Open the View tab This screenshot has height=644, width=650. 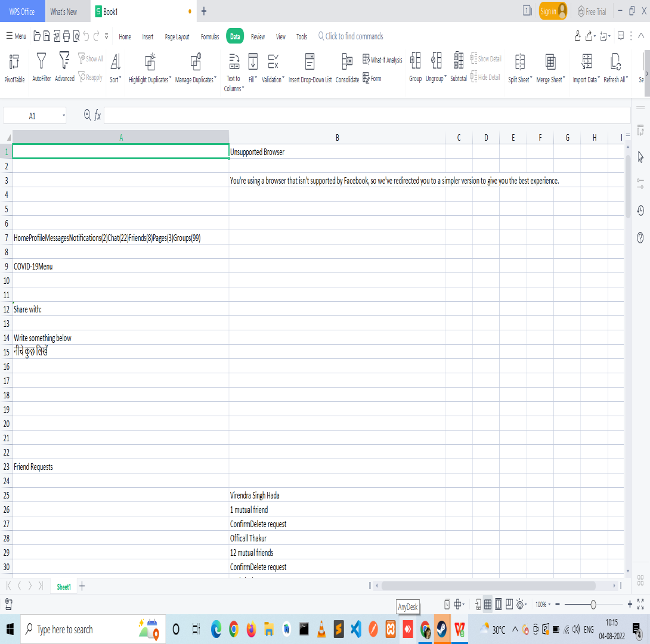[x=281, y=36]
